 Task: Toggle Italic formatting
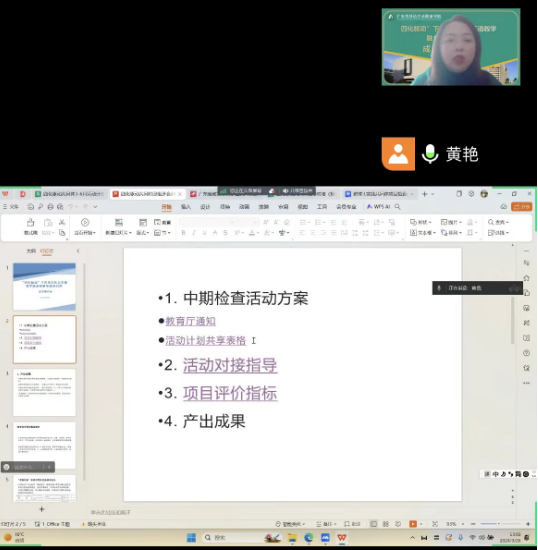point(194,233)
